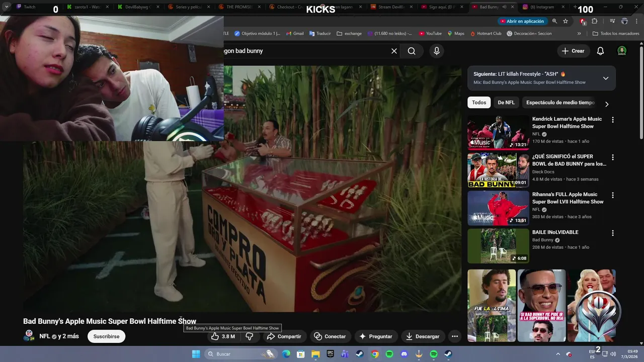Image resolution: width=644 pixels, height=362 pixels.
Task: Click the YouTube search magnifier button
Action: point(412,51)
